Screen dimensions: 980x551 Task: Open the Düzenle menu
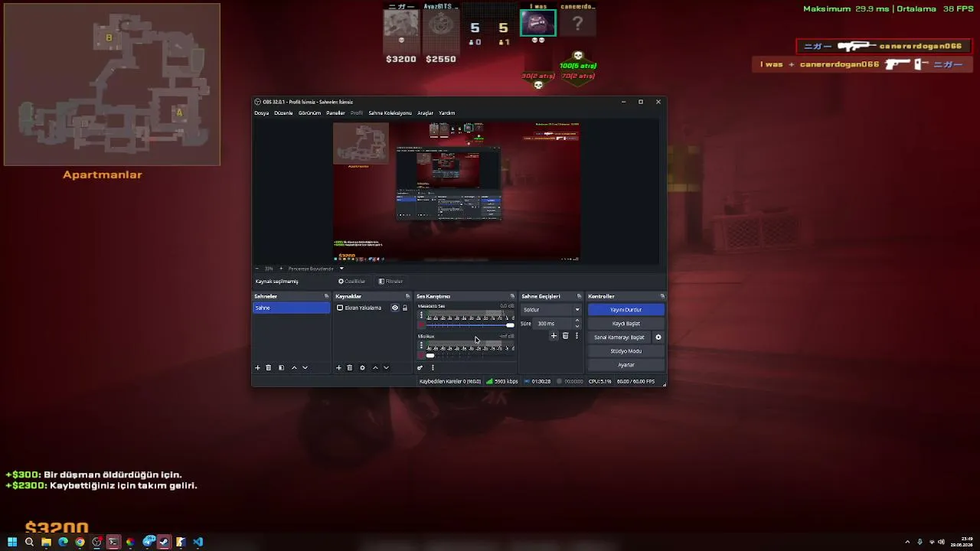(283, 113)
